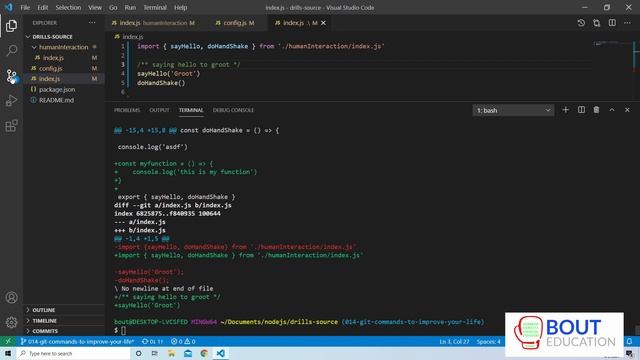Screen dimensions: 640x360
Task: Switch to the DEBUG CONSOLE tab
Action: click(x=233, y=110)
